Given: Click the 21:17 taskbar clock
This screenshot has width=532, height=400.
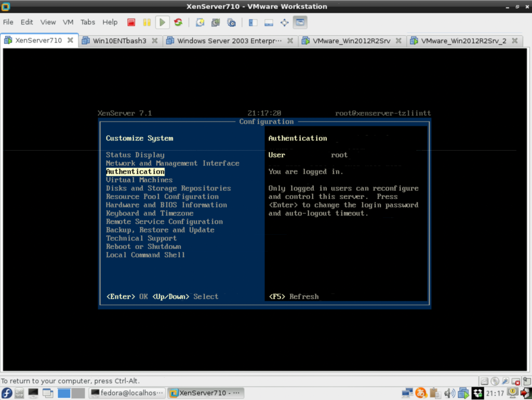Looking at the screenshot, I should (x=495, y=393).
